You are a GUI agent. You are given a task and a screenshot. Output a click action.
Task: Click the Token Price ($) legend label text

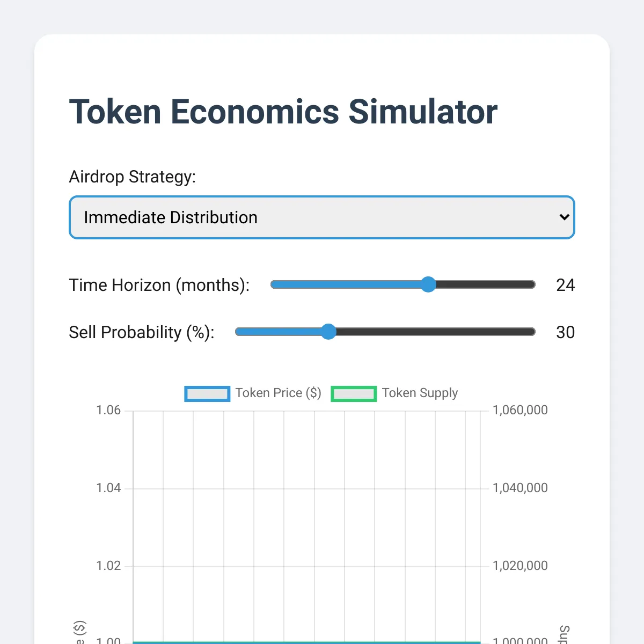[x=278, y=393]
